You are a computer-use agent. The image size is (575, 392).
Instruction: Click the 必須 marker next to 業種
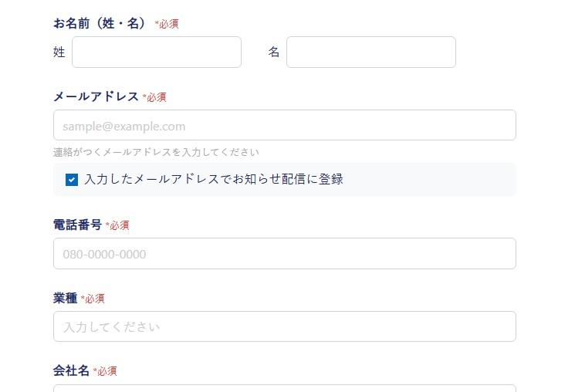[93, 299]
